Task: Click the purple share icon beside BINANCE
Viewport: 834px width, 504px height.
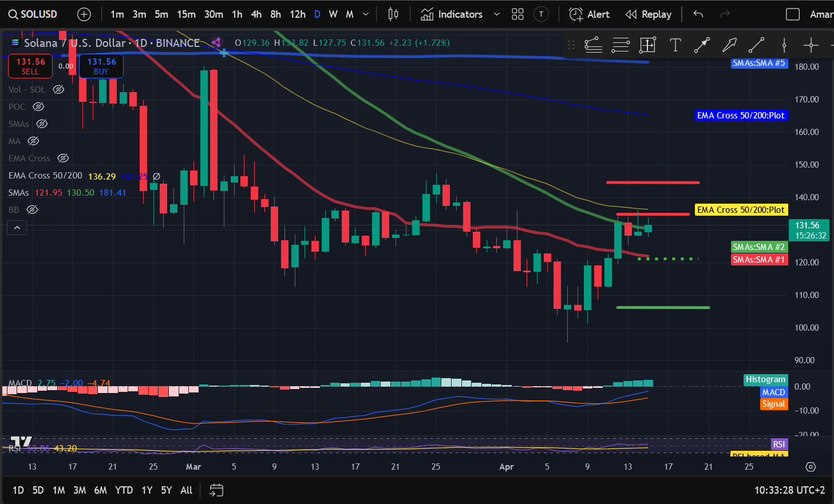Action: point(216,42)
